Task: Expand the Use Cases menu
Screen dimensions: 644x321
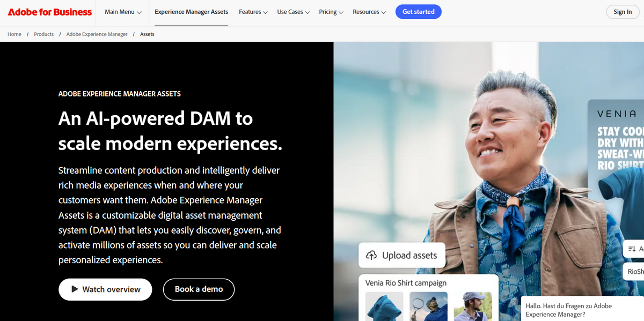Action: [x=294, y=12]
